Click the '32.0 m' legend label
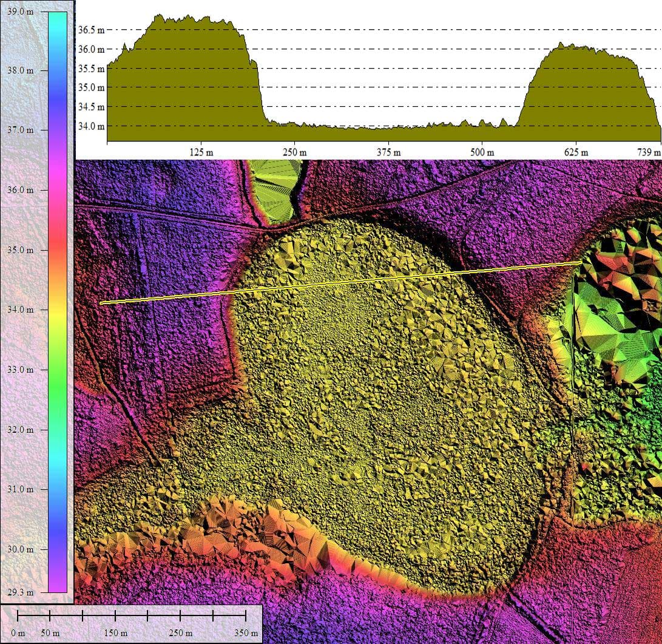 click(x=20, y=430)
